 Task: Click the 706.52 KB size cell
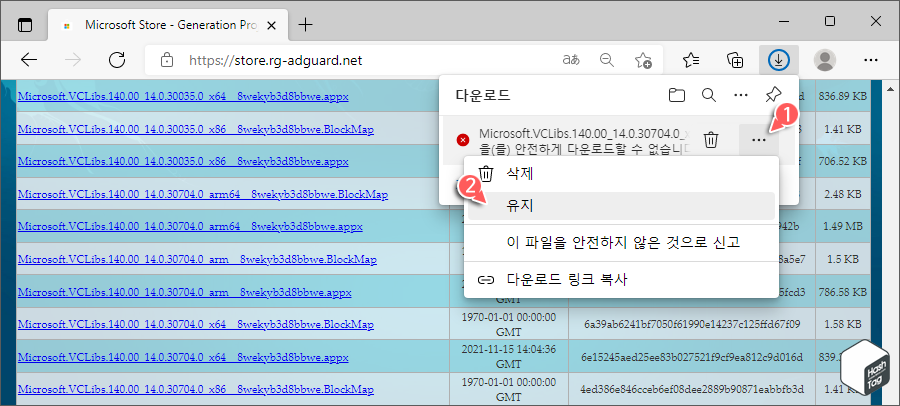tap(843, 162)
